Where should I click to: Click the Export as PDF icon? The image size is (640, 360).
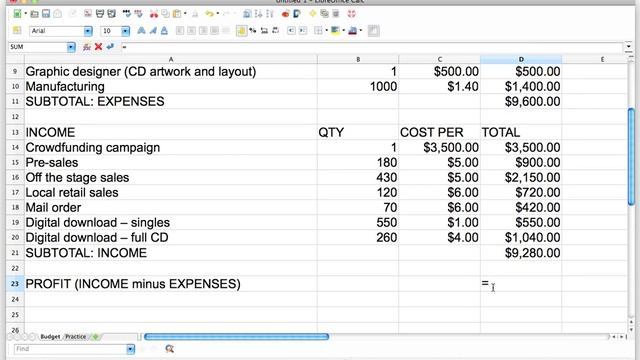click(x=88, y=14)
